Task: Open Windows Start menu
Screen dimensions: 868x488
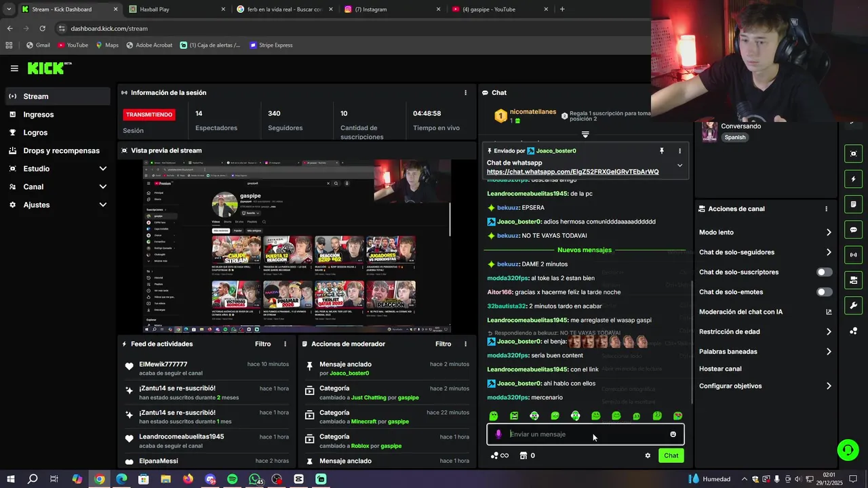Action: [x=11, y=479]
